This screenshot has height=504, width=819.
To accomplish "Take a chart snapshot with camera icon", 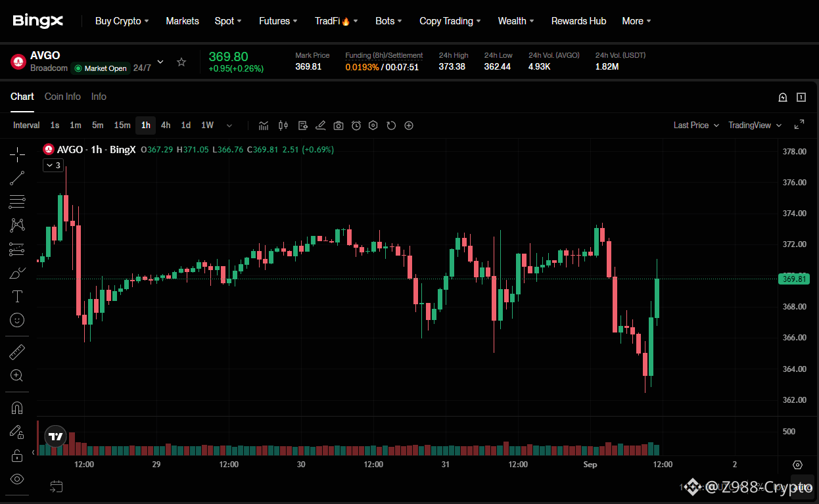I will click(339, 126).
